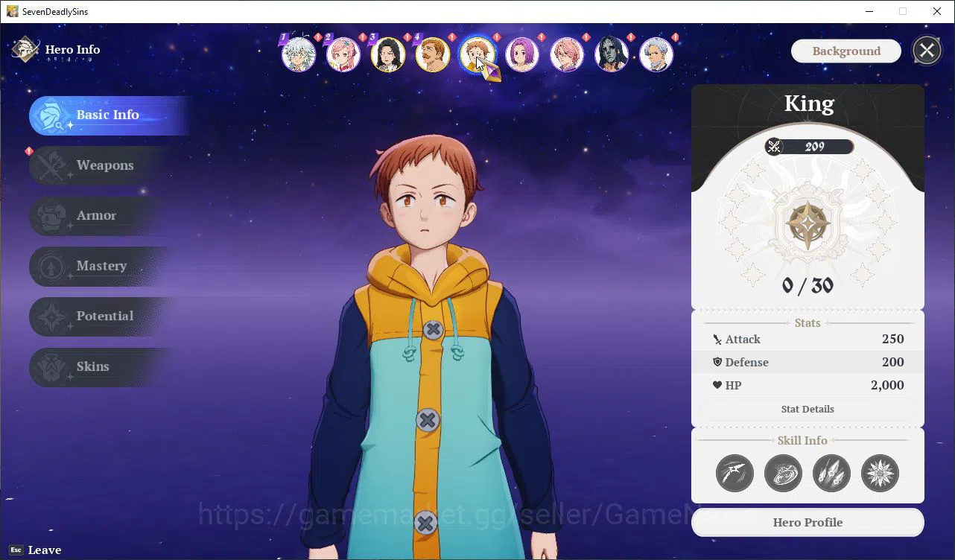Pick the blond mustached hero portrait numbered 4

tap(433, 54)
